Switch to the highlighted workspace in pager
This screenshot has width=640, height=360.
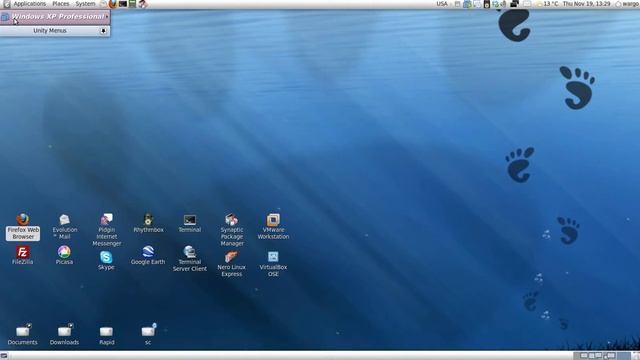[x=623, y=356]
